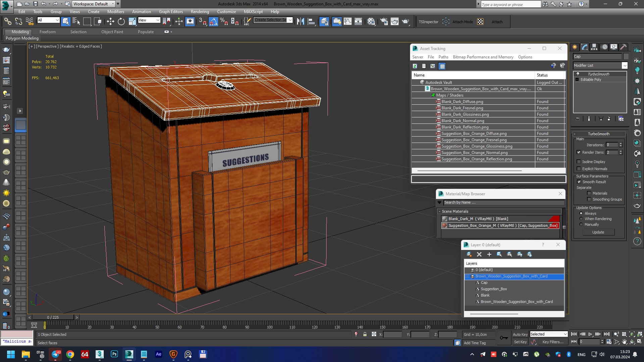Open the Create command panel tab

tap(575, 47)
